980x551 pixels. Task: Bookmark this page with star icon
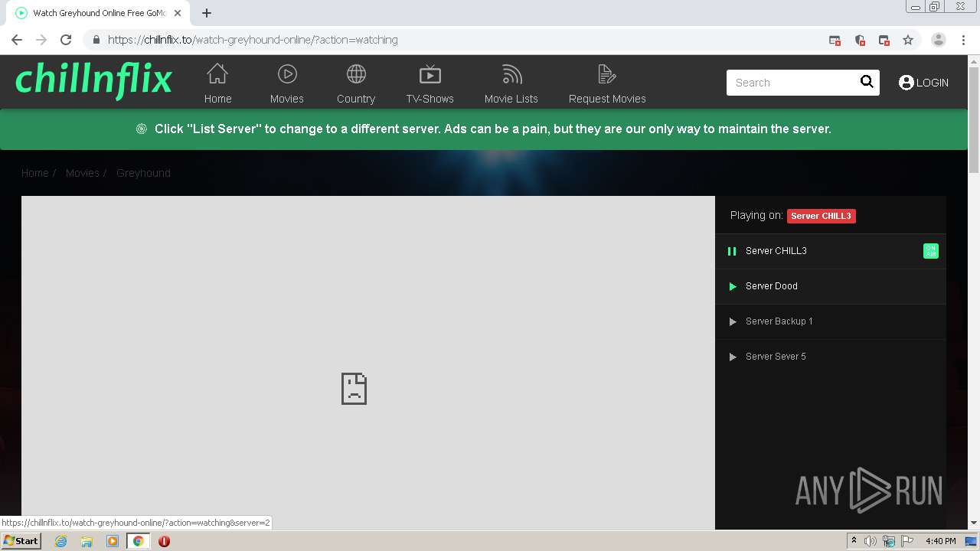click(908, 40)
